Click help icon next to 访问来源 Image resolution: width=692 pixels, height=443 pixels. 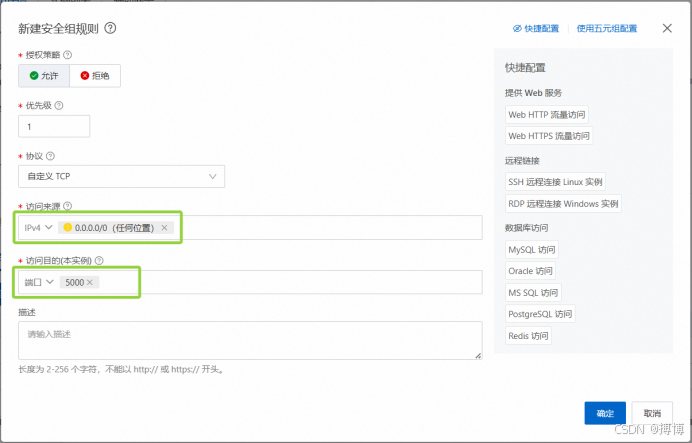tap(68, 207)
